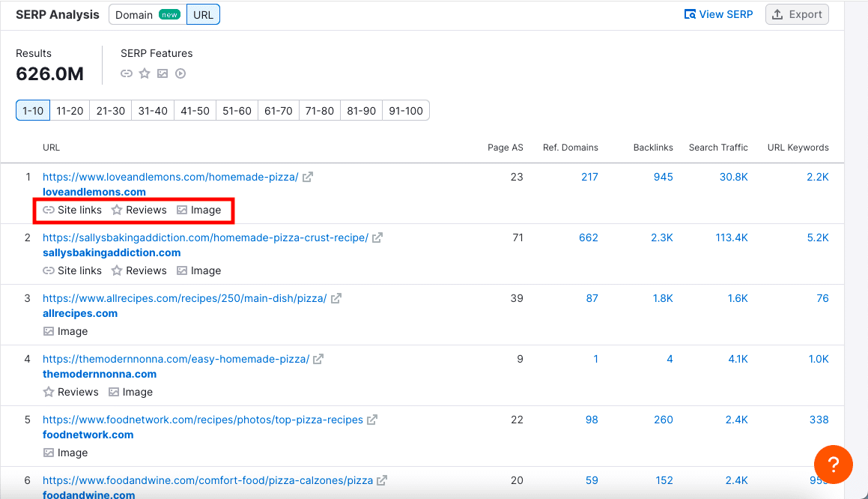Screen dimensions: 868x499
Task: Open the sallysbakingaddiction pizza crust recipe URL
Action: pyautogui.click(x=205, y=238)
